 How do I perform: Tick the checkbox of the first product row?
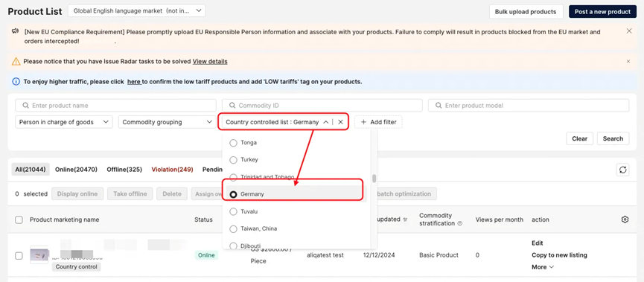(19, 256)
